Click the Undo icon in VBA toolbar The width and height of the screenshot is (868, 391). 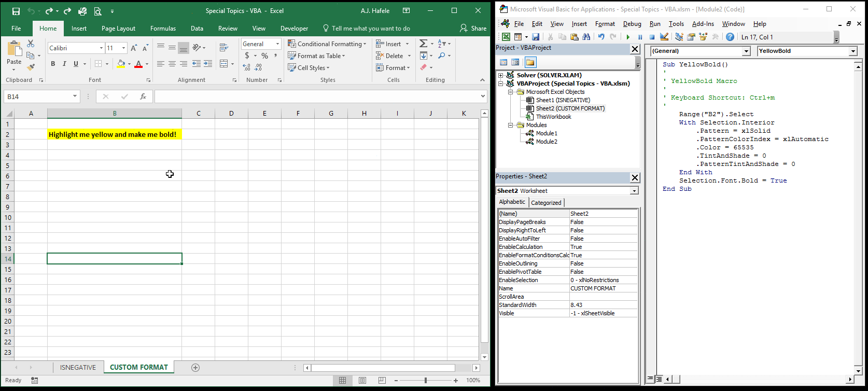point(601,37)
